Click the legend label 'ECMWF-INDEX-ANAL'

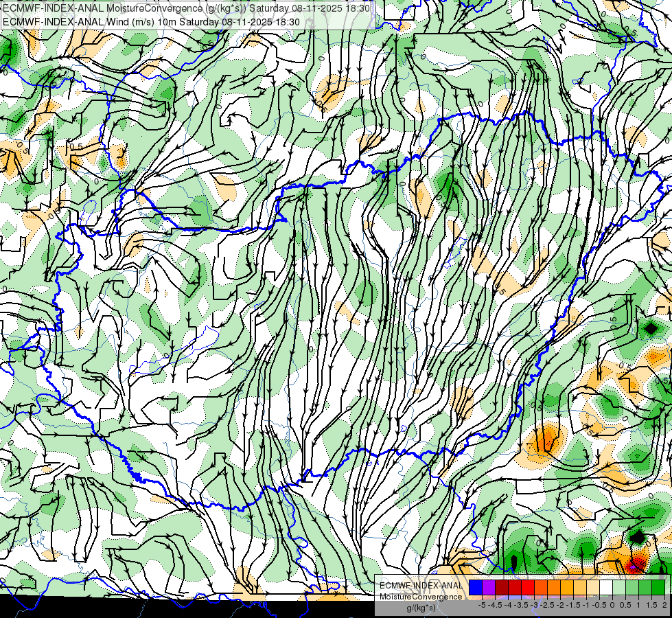coord(421,586)
